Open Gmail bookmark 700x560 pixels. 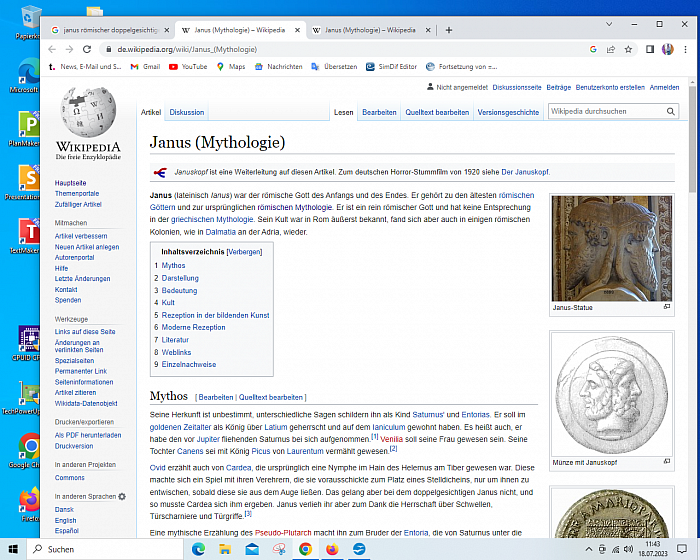pos(145,67)
